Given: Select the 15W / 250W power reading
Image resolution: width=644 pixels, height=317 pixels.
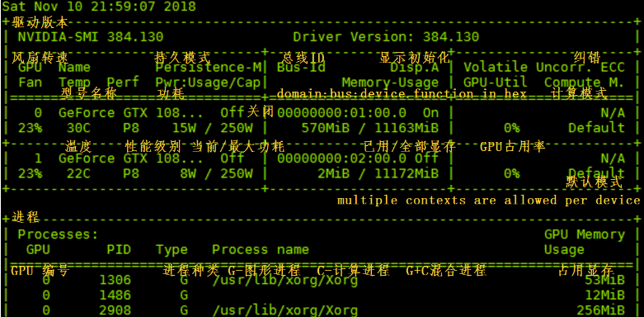Looking at the screenshot, I should [213, 128].
